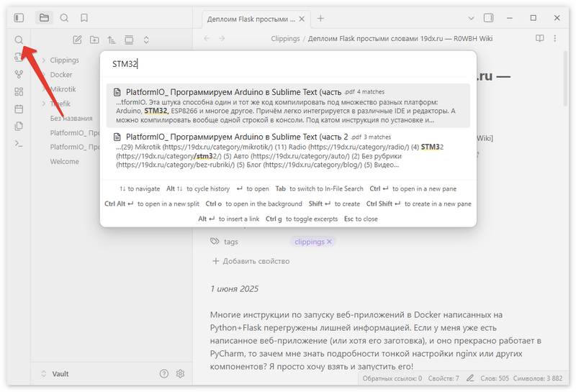The width and height of the screenshot is (576, 392).
Task: Open the Без названия note
Action: click(71, 118)
